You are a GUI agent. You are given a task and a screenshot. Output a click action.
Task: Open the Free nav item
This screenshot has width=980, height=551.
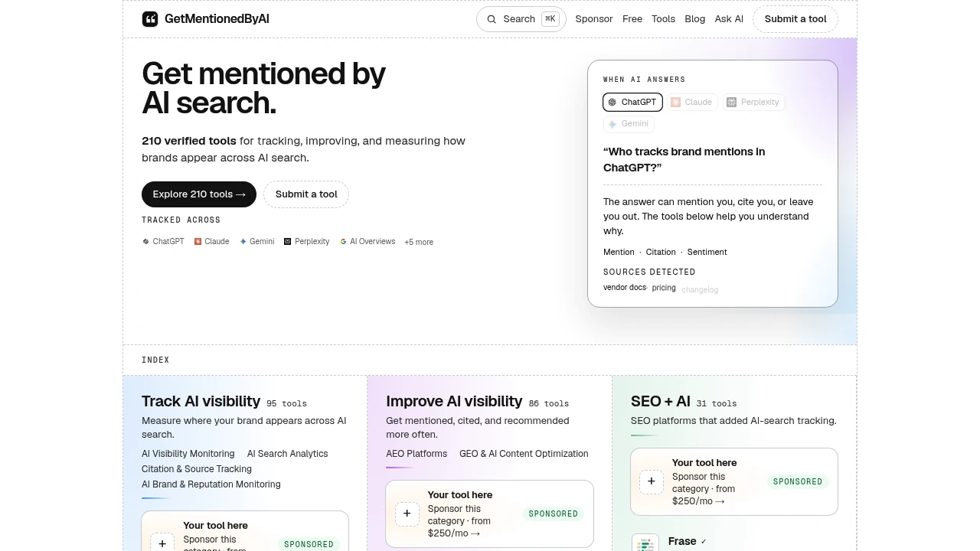pos(632,19)
